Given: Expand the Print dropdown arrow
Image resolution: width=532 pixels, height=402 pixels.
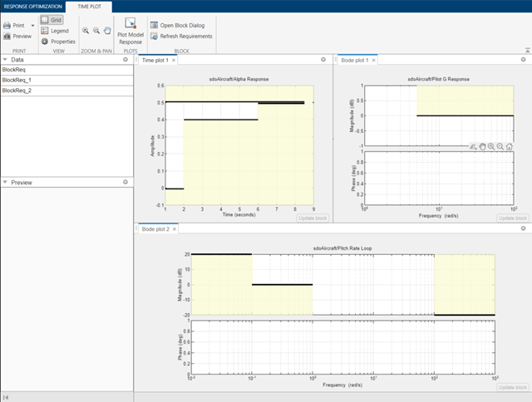Looking at the screenshot, I should 32,26.
